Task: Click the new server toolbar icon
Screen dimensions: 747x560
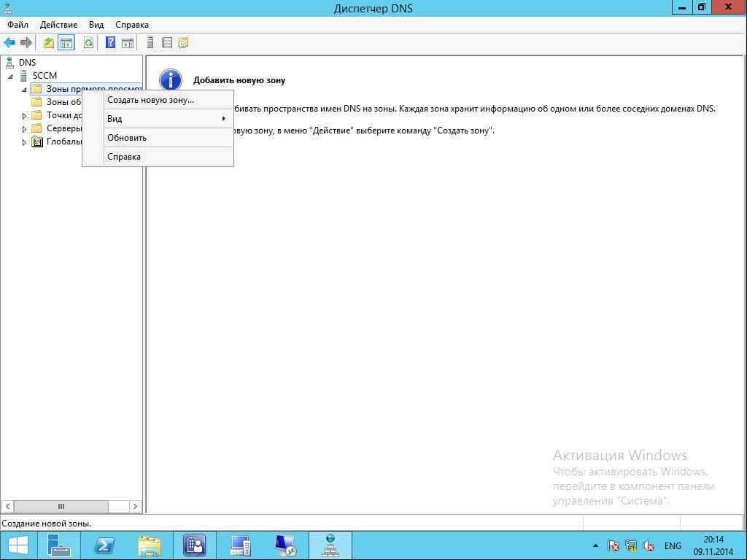Action: pyautogui.click(x=150, y=43)
